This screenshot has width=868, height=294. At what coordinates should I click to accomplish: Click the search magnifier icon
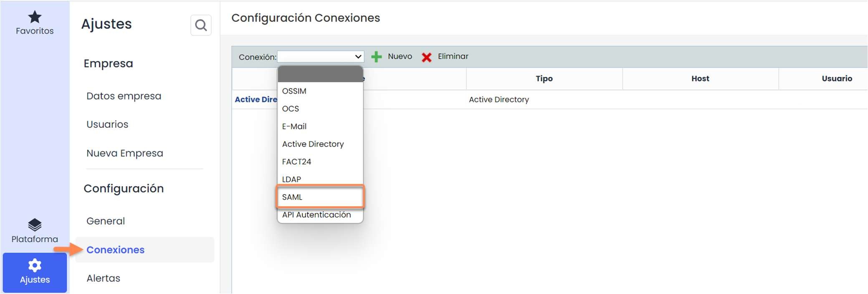click(201, 25)
